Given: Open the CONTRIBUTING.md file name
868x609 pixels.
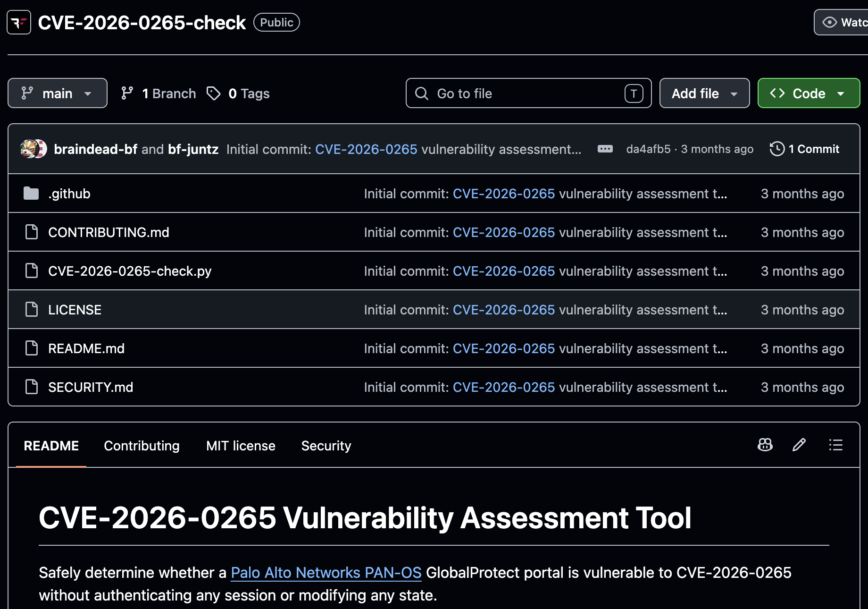Looking at the screenshot, I should [x=108, y=232].
